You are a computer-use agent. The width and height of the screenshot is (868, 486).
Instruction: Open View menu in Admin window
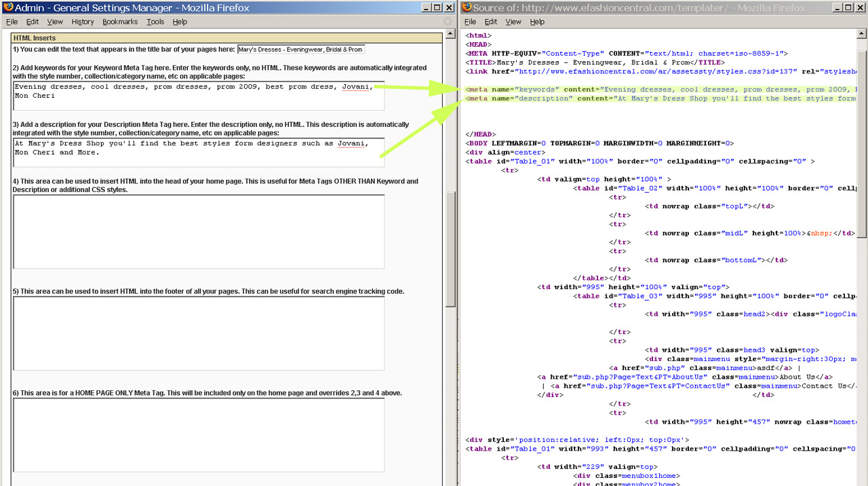55,22
